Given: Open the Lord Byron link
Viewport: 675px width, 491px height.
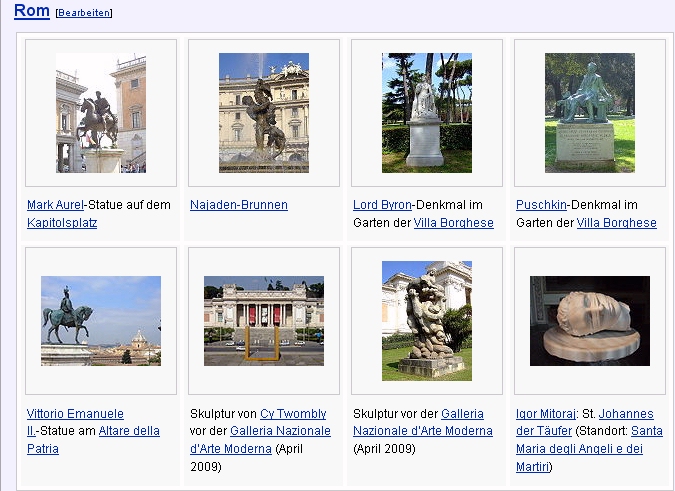Looking at the screenshot, I should (382, 205).
